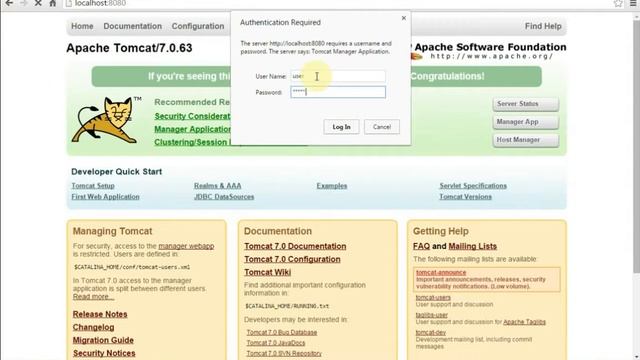Open Manager Application link

pos(192,129)
